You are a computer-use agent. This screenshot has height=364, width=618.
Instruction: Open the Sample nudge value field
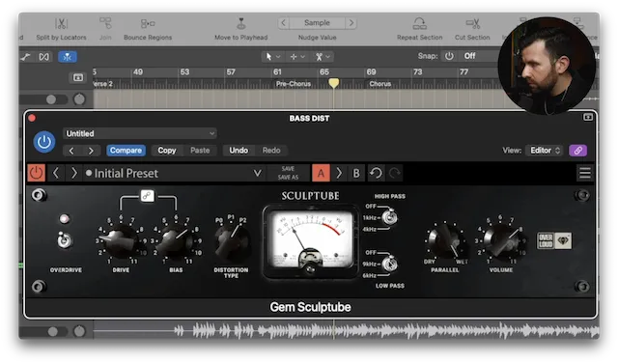317,23
